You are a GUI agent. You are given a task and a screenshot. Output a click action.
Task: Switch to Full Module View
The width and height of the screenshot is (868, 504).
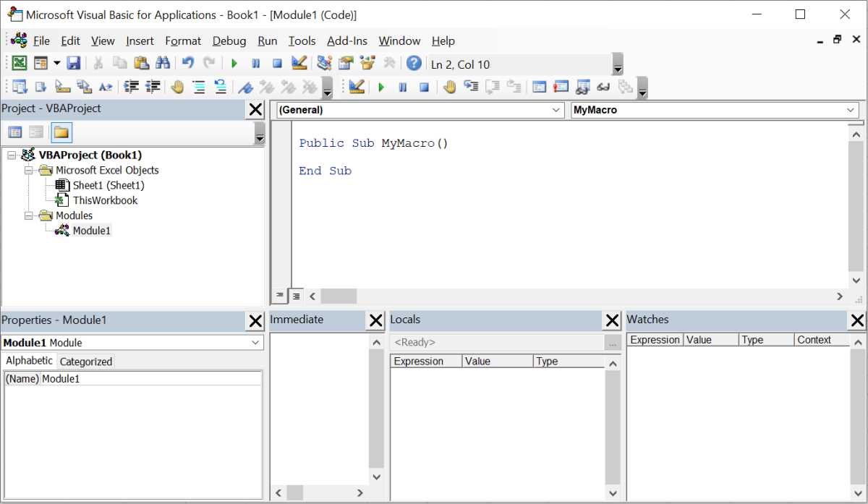point(296,296)
